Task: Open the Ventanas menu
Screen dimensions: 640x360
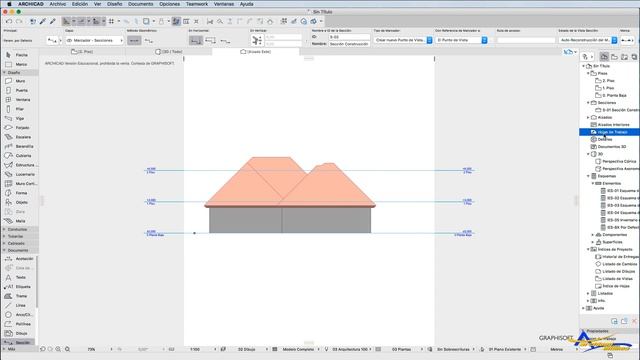Action: (224, 4)
